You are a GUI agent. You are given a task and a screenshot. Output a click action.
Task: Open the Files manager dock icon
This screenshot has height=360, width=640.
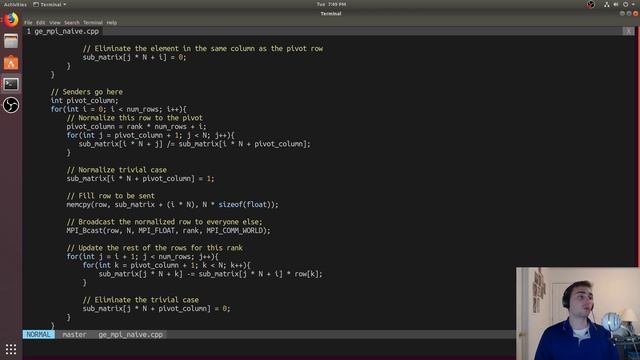[11, 41]
